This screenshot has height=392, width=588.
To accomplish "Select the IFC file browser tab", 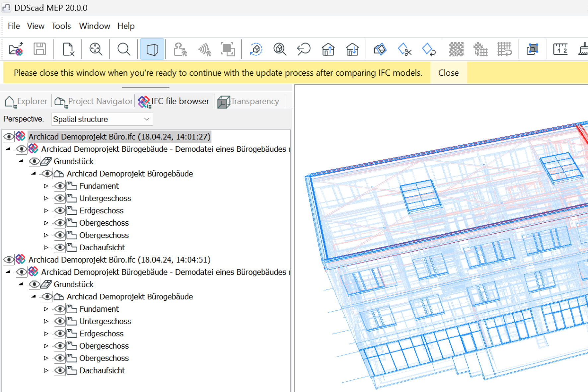I will pyautogui.click(x=174, y=101).
